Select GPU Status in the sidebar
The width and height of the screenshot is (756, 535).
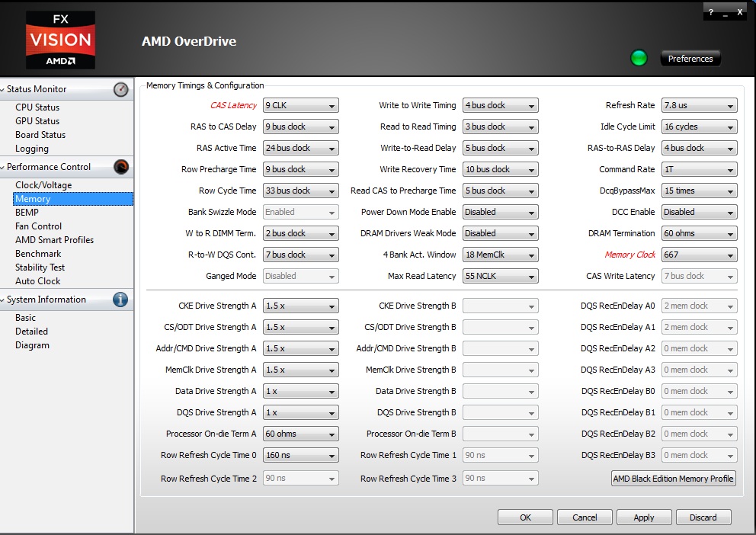37,121
